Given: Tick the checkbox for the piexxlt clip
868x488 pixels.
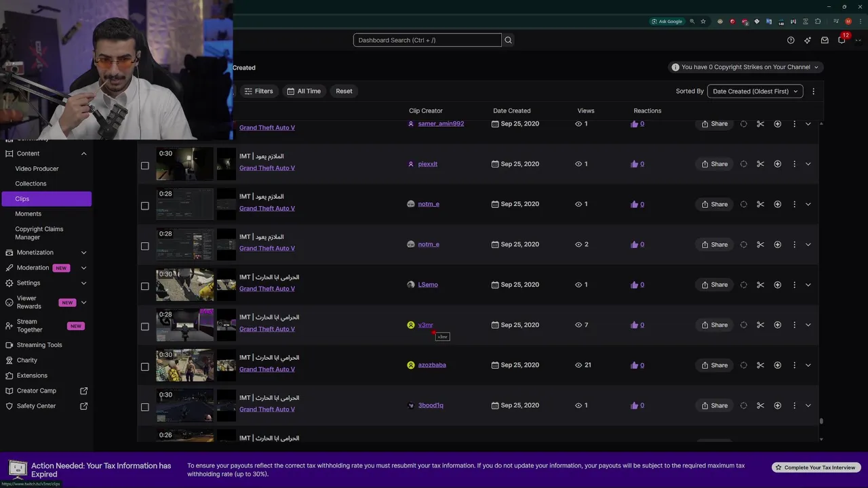Looking at the screenshot, I should click(x=144, y=165).
